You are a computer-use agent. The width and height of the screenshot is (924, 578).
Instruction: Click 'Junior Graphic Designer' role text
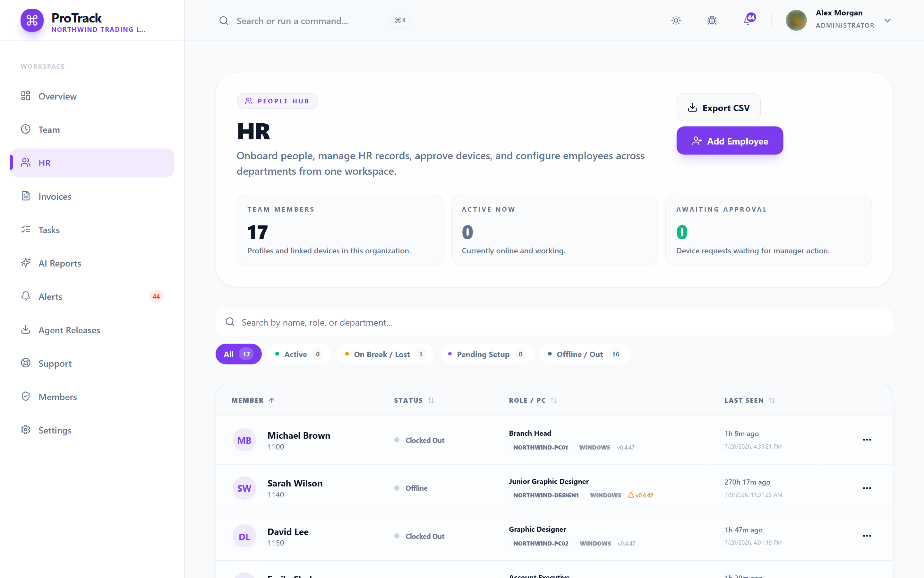(x=549, y=481)
